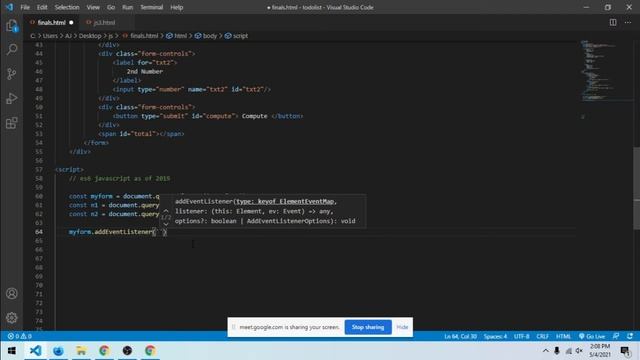Click Spaces: 4 indentation setting
Image resolution: width=640 pixels, height=360 pixels.
495,336
